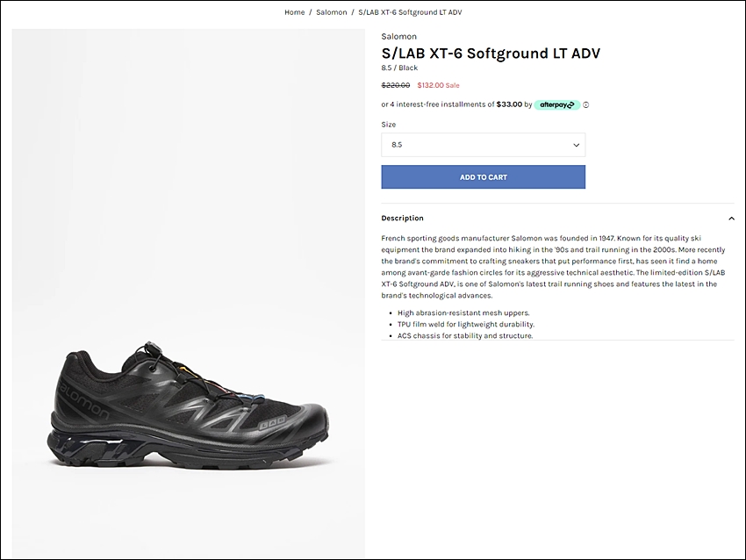Open Salomon in the breadcrumb trail
The height and width of the screenshot is (560, 746).
click(x=331, y=12)
